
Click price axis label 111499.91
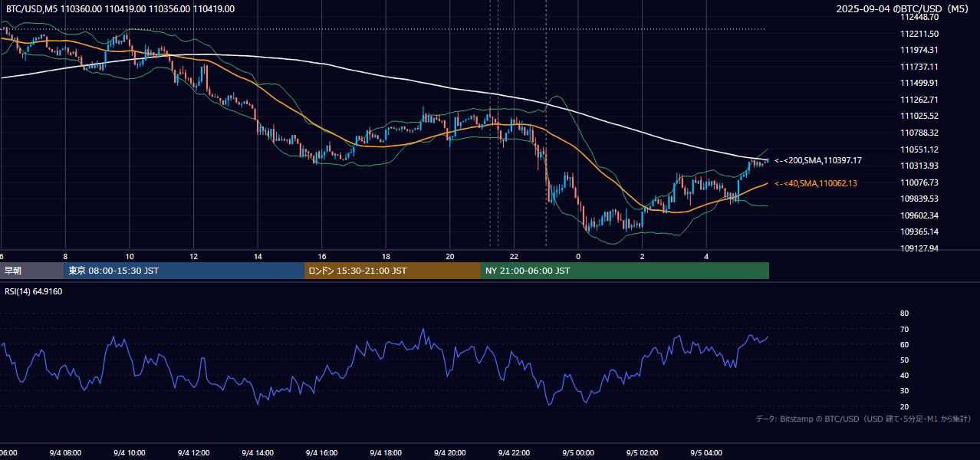(x=919, y=83)
